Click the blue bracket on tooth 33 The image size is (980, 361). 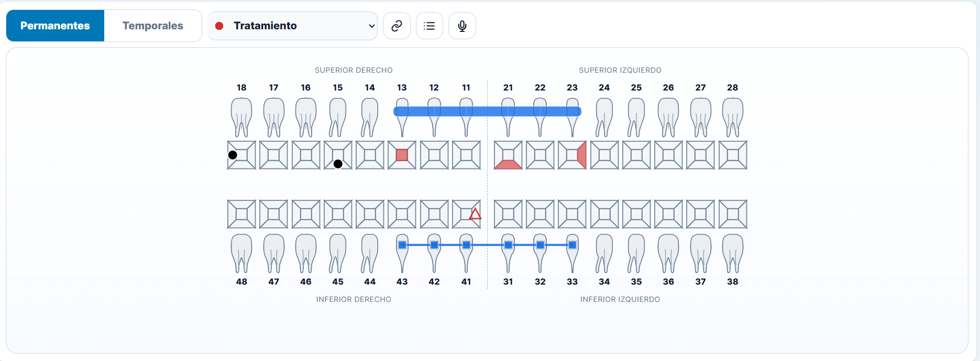(x=572, y=245)
